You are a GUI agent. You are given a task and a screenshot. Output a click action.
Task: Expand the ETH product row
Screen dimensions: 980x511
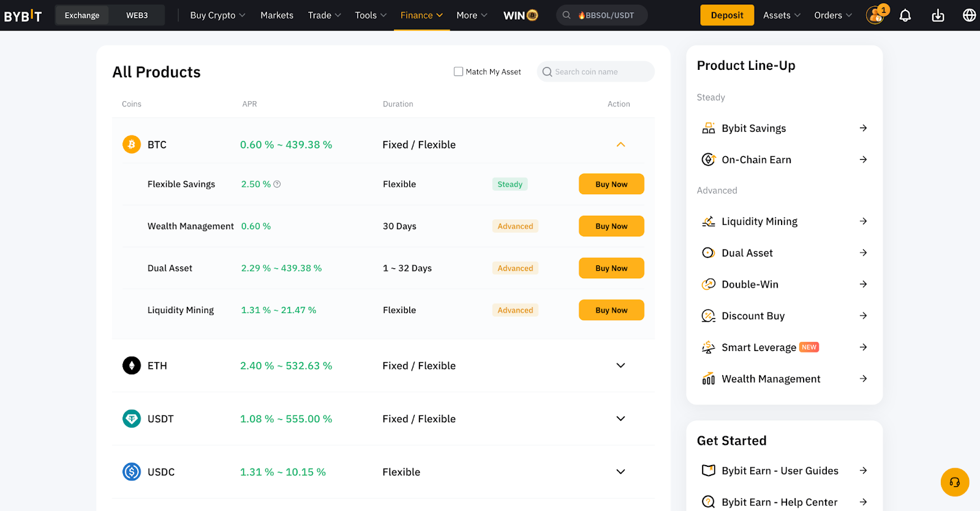coord(620,366)
